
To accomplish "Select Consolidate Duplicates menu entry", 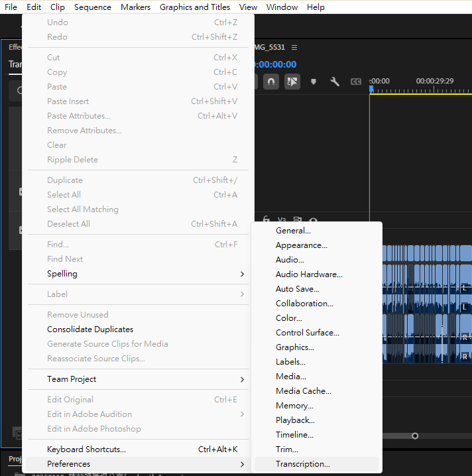I will tap(90, 329).
